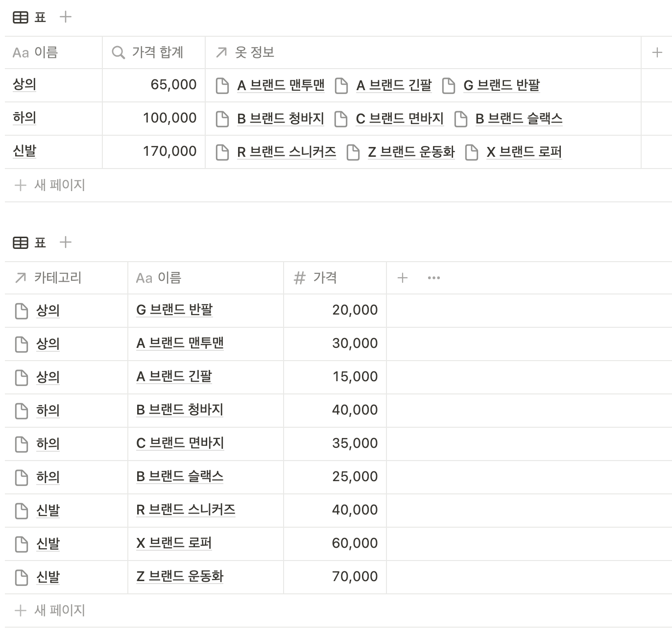
Task: Add a new page in the lower table
Action: point(50,611)
